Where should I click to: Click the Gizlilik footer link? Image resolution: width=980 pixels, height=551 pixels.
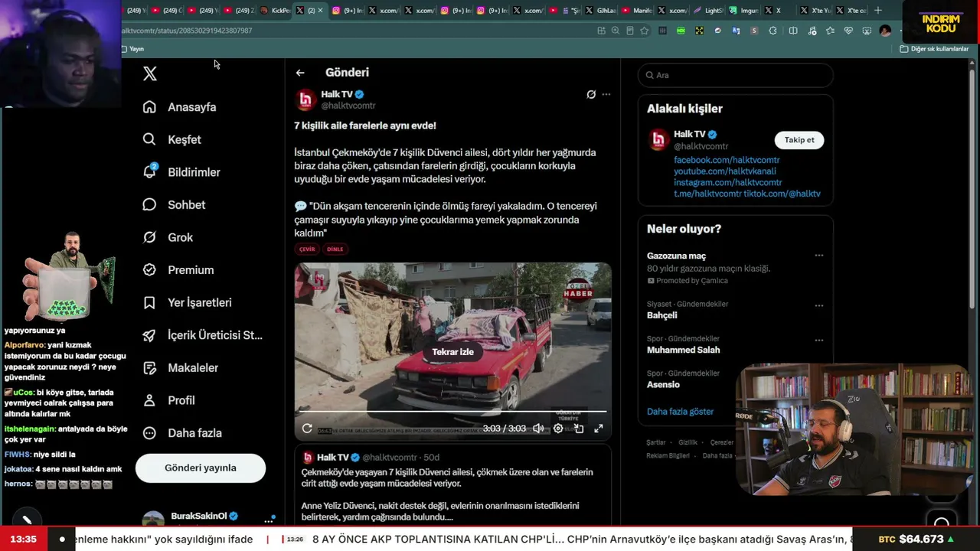point(688,443)
